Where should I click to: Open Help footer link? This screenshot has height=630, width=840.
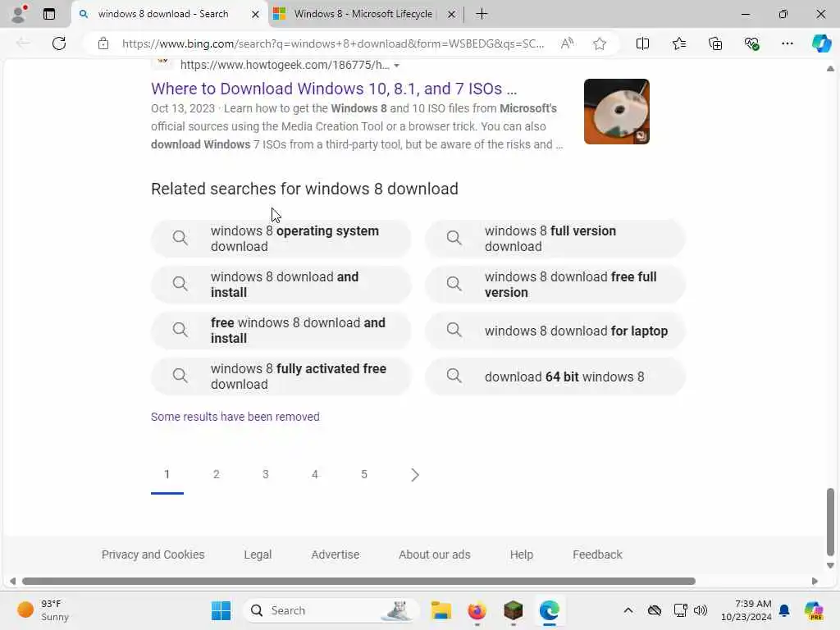pyautogui.click(x=521, y=555)
